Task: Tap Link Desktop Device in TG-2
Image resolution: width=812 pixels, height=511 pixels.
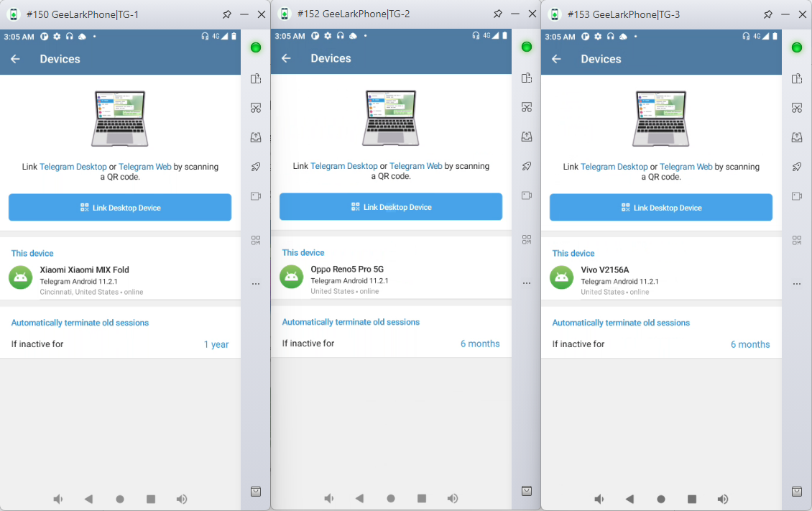Action: [x=391, y=207]
